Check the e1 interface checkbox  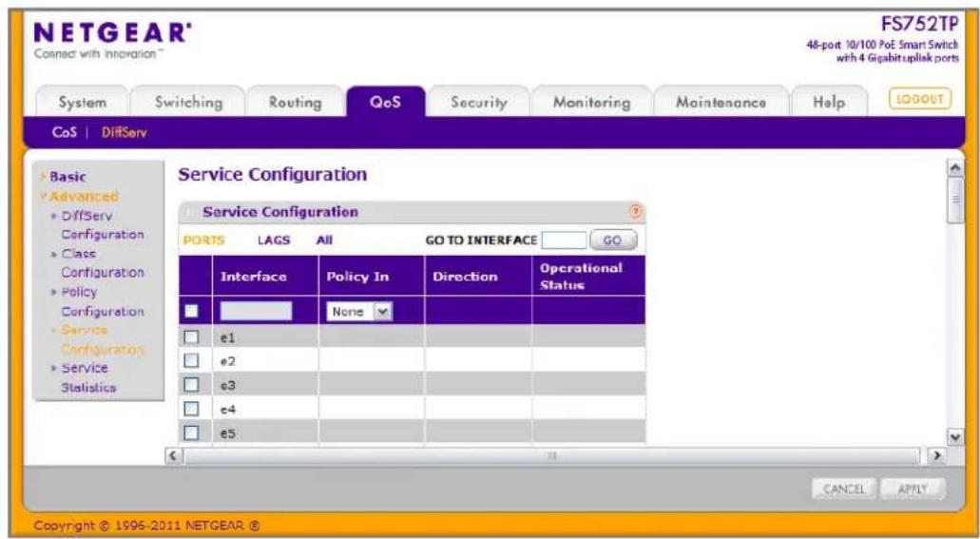[191, 337]
